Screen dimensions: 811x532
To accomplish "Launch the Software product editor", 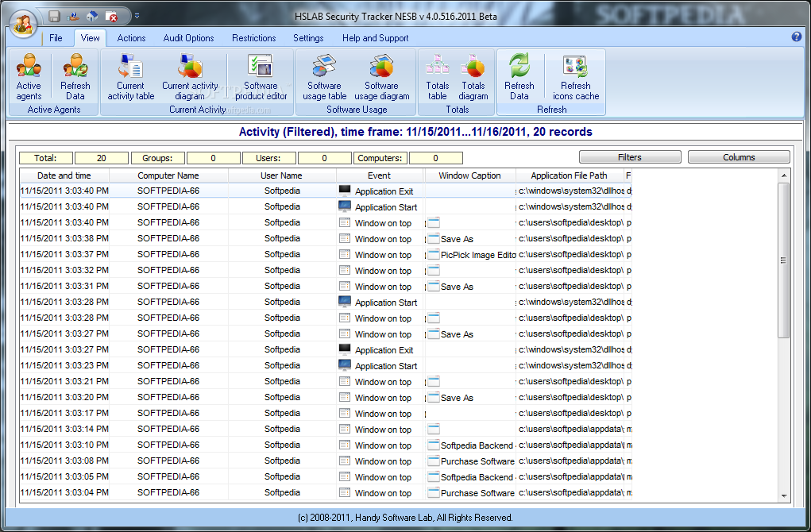I will click(261, 76).
